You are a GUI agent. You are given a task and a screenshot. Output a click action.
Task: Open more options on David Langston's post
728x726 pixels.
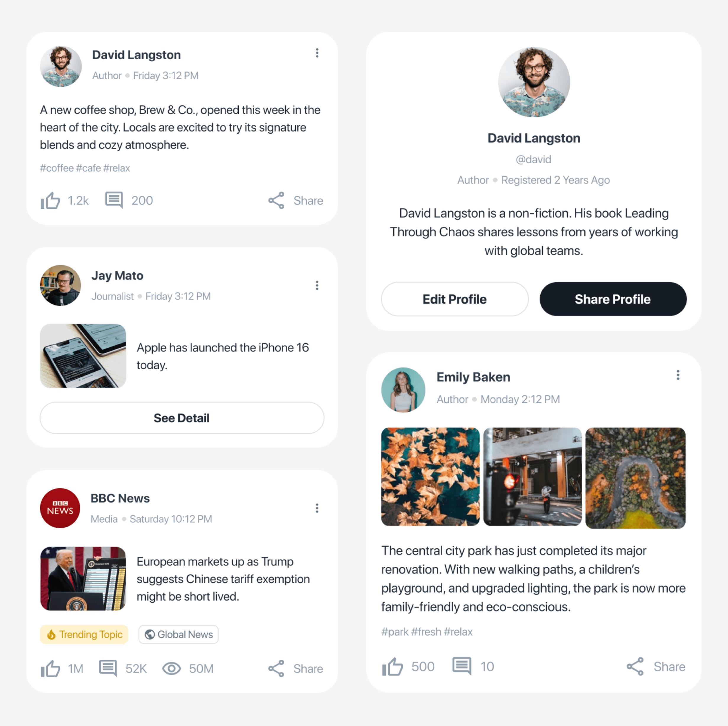coord(317,53)
